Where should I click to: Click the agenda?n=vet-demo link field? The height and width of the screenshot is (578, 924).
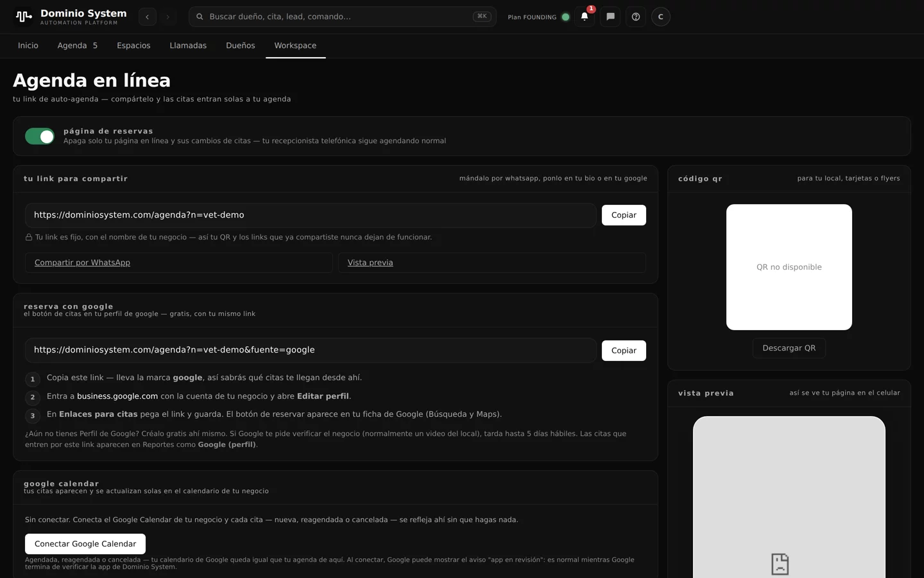tap(311, 215)
